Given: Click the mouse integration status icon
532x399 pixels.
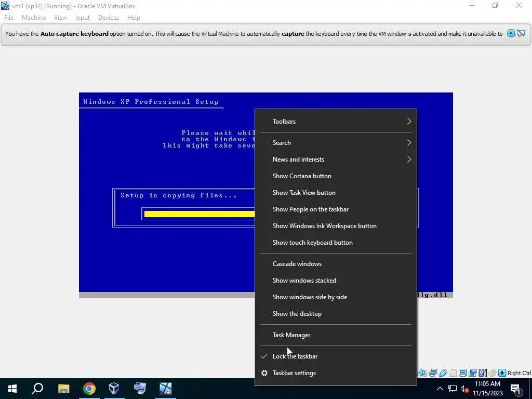Looking at the screenshot, I should tap(492, 373).
